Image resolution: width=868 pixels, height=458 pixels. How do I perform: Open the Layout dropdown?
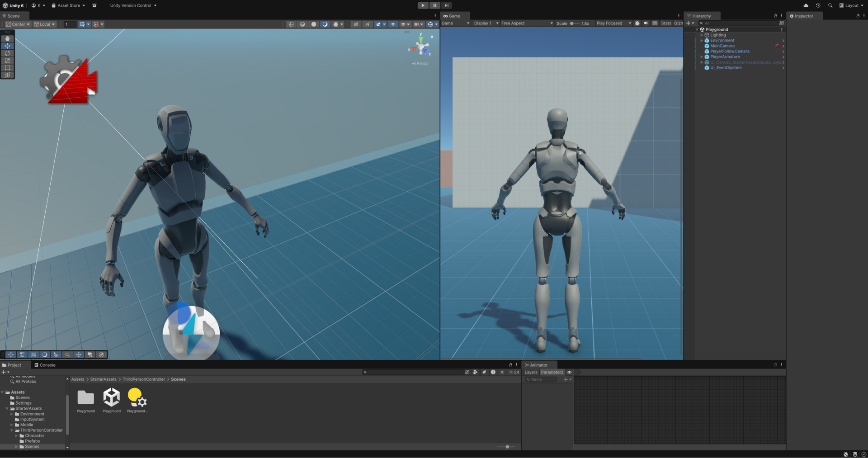click(851, 5)
